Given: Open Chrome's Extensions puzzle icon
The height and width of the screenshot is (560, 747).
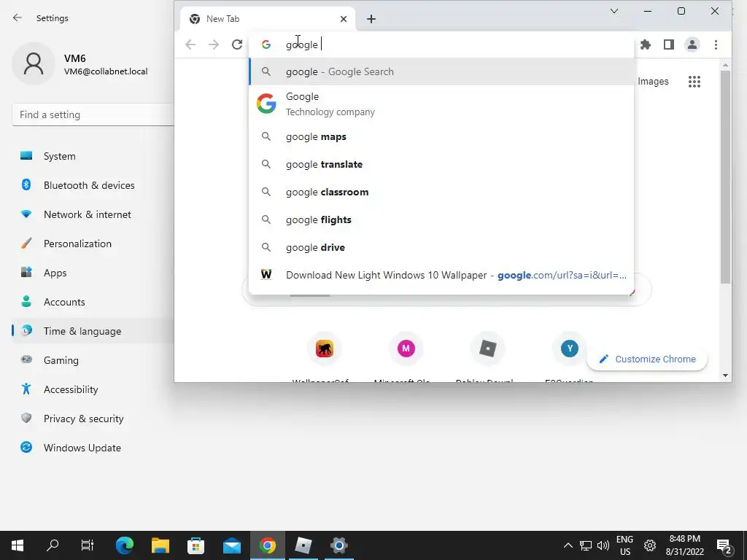Looking at the screenshot, I should tap(646, 44).
